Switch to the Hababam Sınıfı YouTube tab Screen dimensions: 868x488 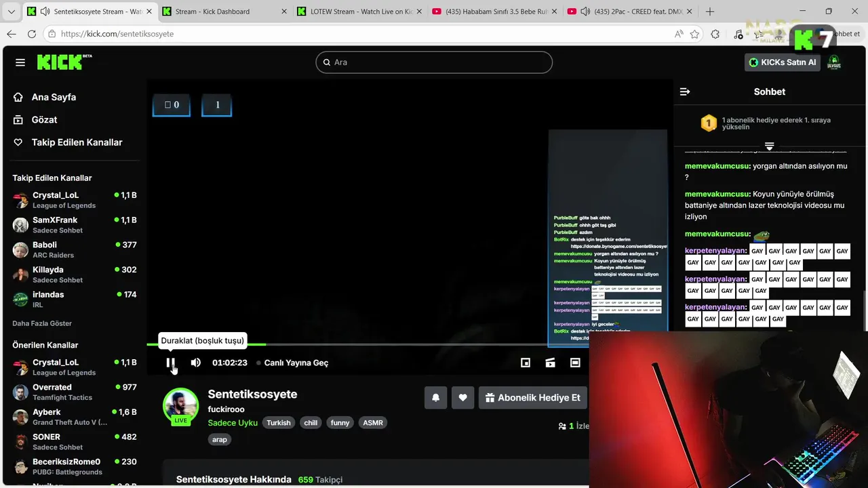tap(494, 12)
